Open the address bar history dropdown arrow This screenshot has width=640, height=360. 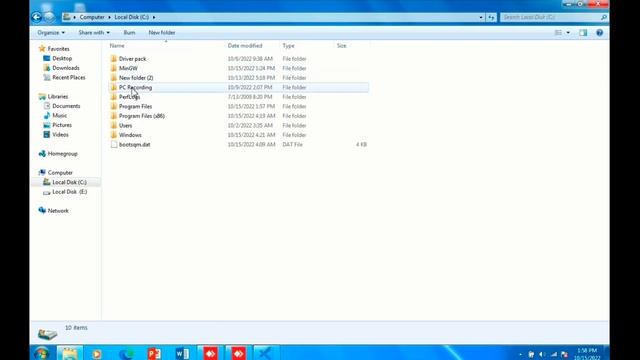tap(481, 17)
